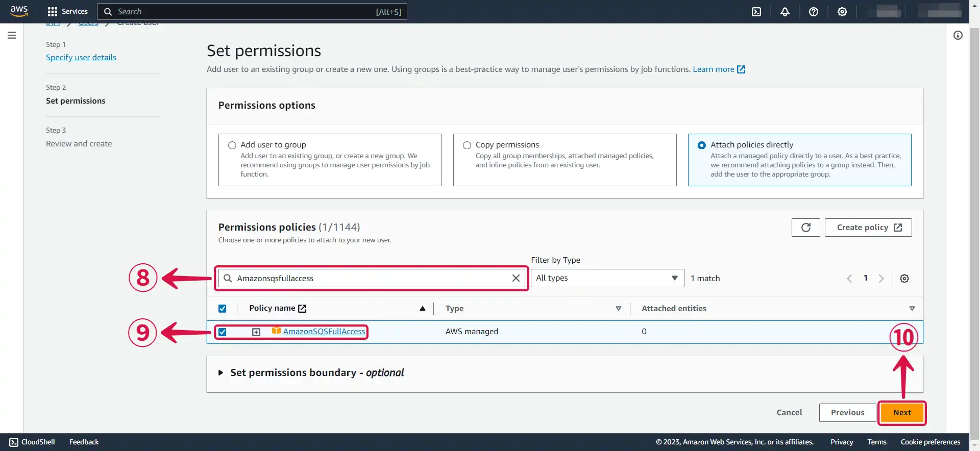Click the Attached entities column header
Screen dimensions: 980x451
(674, 309)
